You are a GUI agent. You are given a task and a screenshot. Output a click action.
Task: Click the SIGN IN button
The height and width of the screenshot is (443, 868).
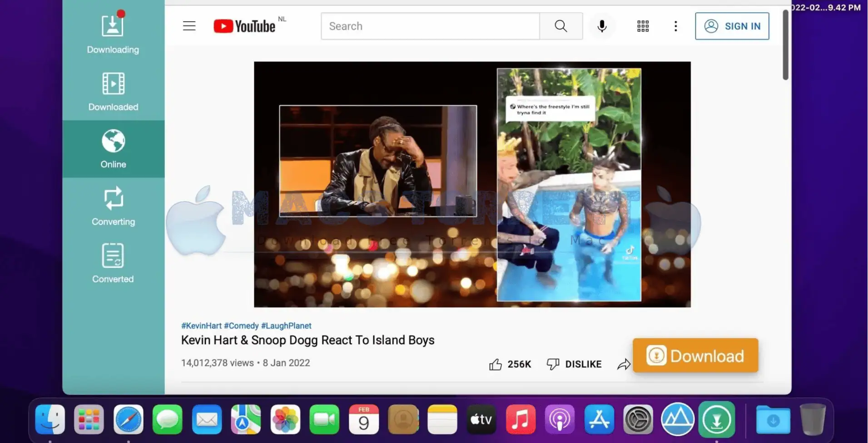(732, 26)
